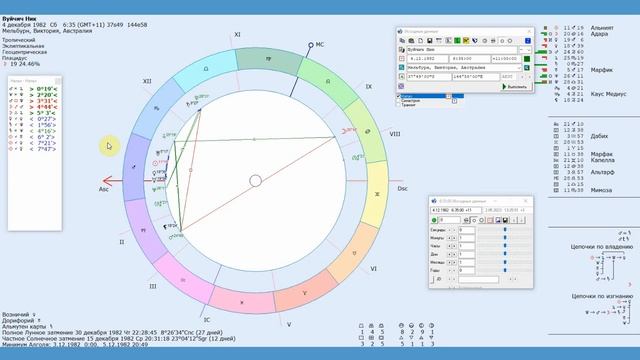Image resolution: width=640 pixels, height=360 pixels.
Task: Click the Asc label on the chart wheel
Action: point(104,189)
